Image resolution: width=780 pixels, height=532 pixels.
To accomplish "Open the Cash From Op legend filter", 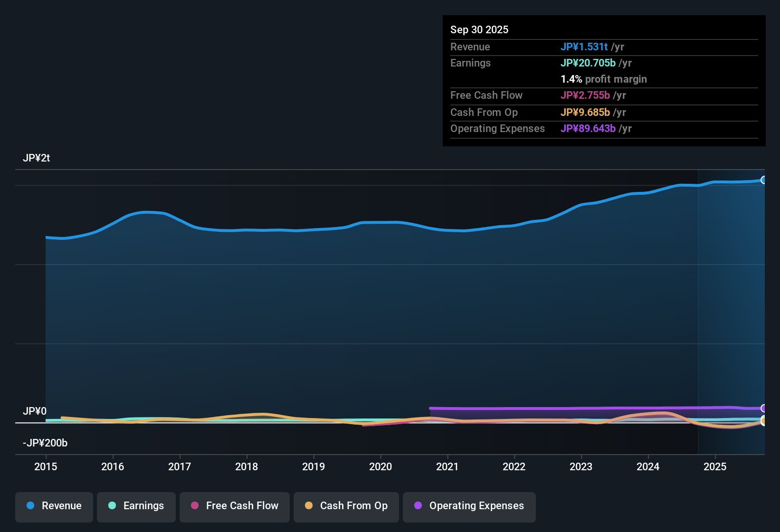I will pyautogui.click(x=346, y=506).
